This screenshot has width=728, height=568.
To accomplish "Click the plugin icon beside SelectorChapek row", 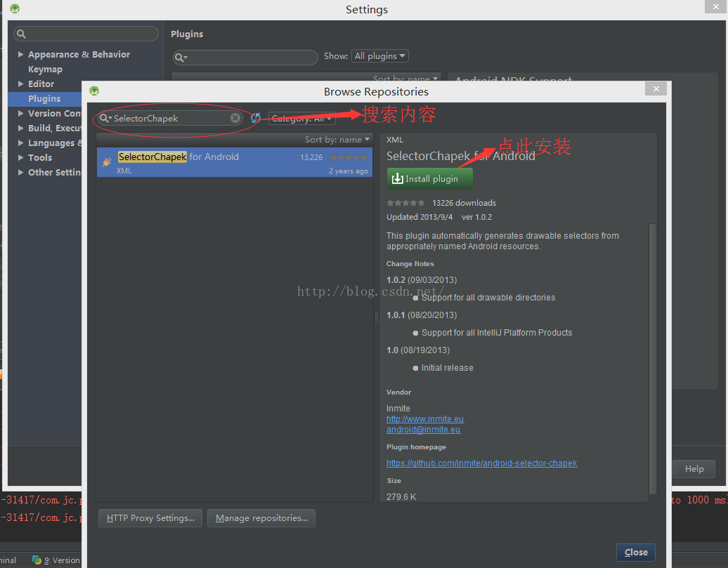I will (107, 162).
